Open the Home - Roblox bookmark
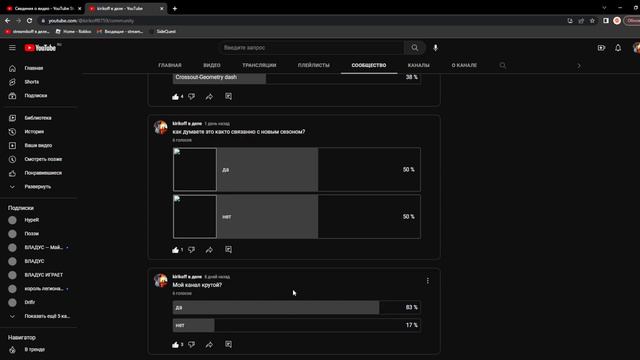Viewport: 640px width, 360px height. [73, 31]
